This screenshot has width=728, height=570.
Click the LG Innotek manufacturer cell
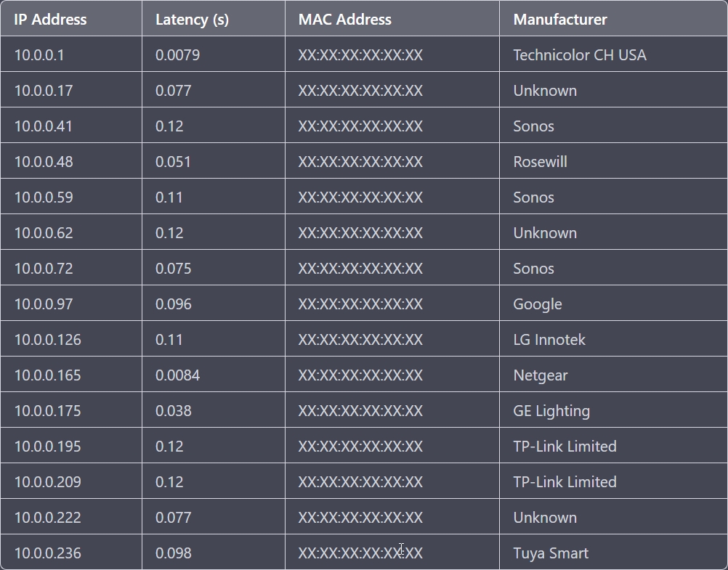549,340
